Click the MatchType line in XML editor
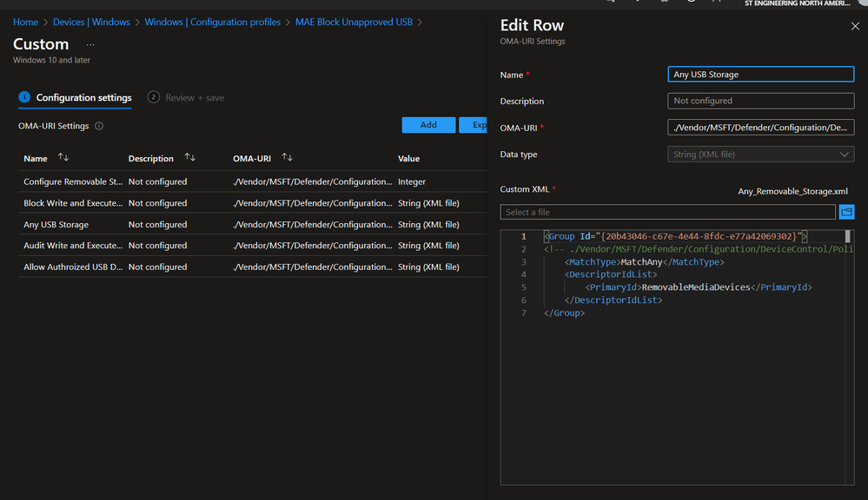 [645, 262]
